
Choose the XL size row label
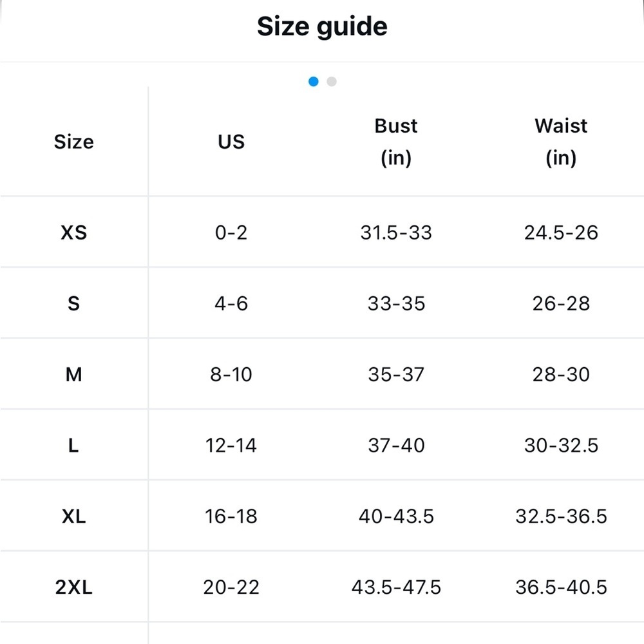[74, 516]
